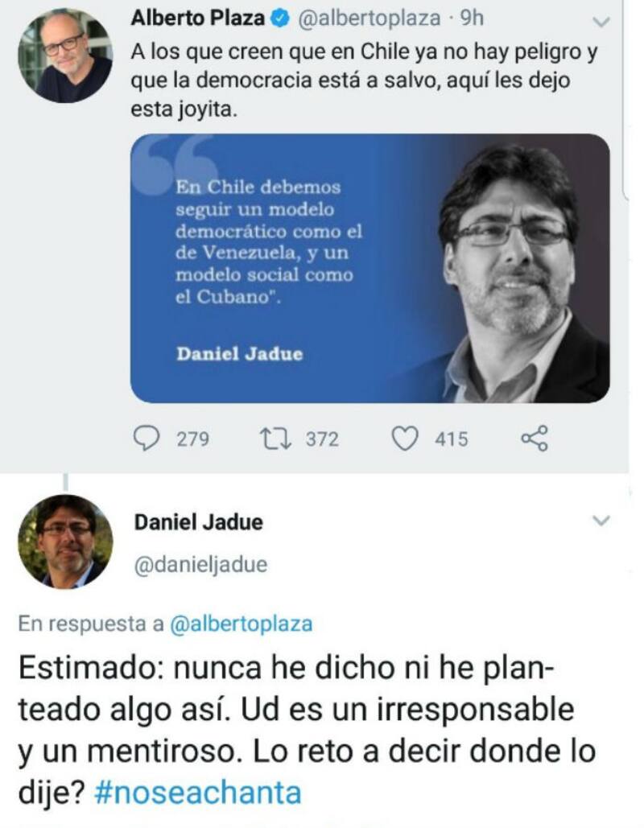The height and width of the screenshot is (828, 644).
Task: Open Daniel Jadue's profile picture
Action: [x=65, y=542]
